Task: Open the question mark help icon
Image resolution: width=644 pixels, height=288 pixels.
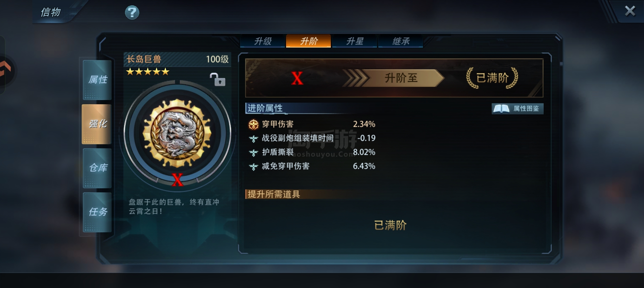Action: pos(132,13)
